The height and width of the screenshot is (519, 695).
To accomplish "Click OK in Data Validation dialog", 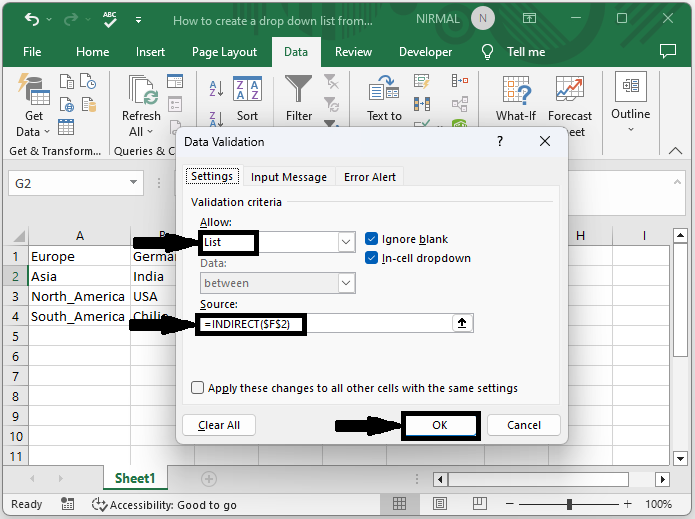I will click(440, 425).
